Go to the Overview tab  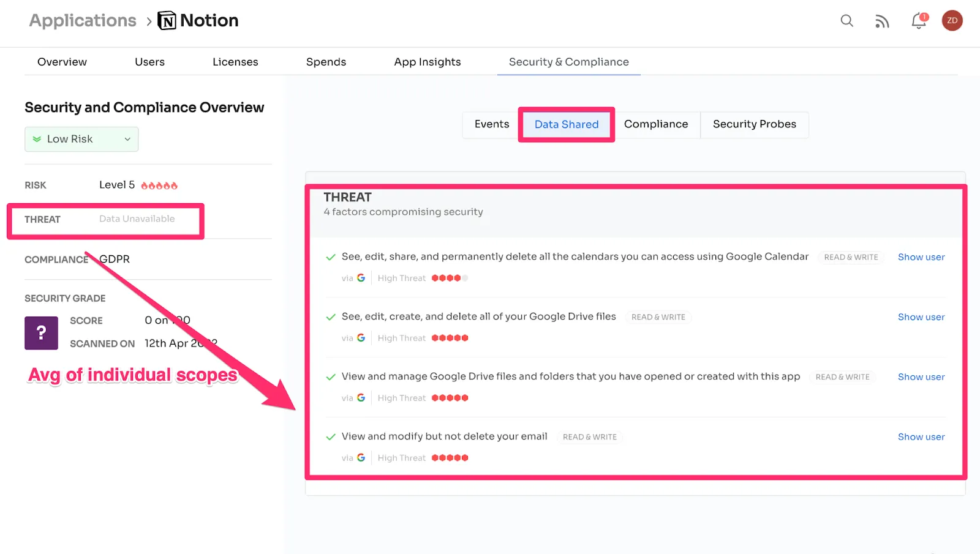(x=62, y=62)
